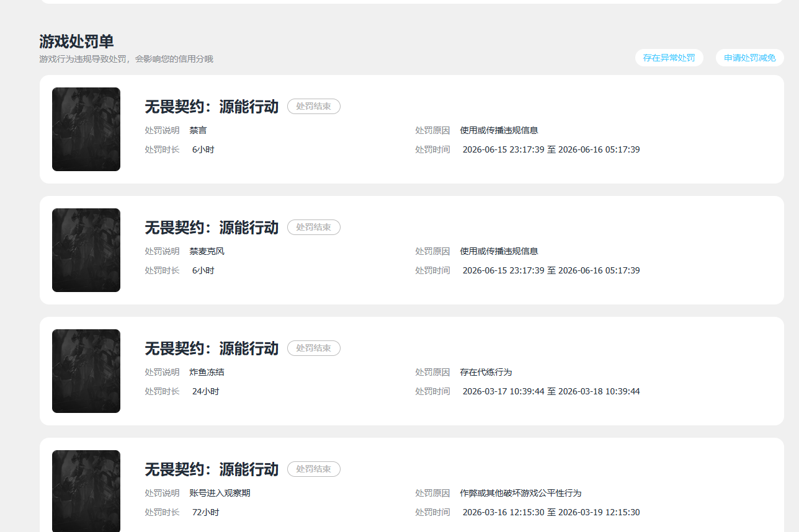799x532 pixels.
Task: Click the 处罚时长 label beside 72小时
Action: pos(162,512)
